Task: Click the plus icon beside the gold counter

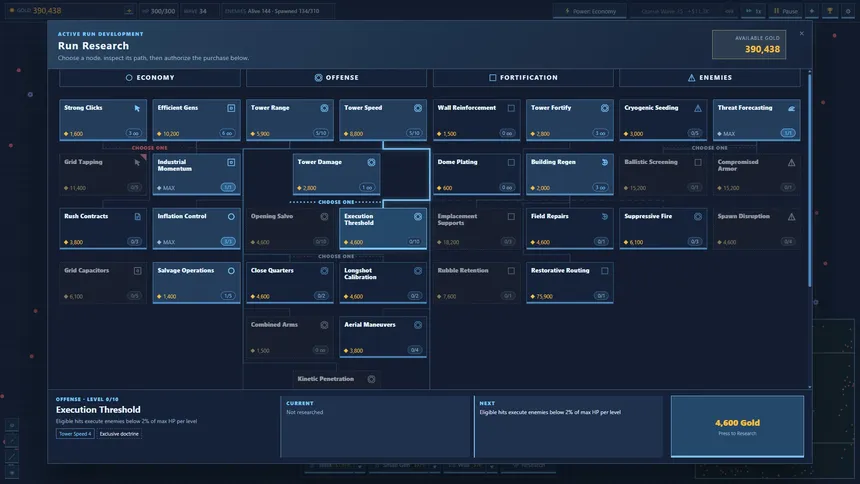Action: pos(129,11)
